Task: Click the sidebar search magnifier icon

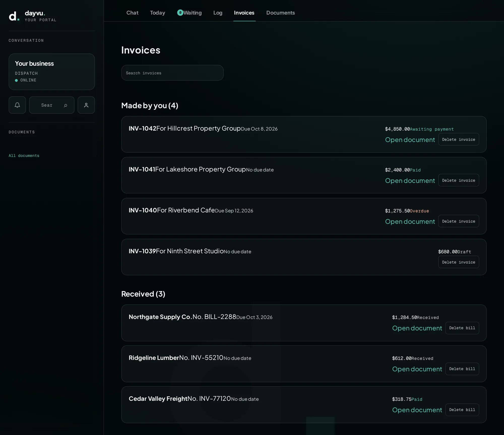Action: (x=66, y=105)
